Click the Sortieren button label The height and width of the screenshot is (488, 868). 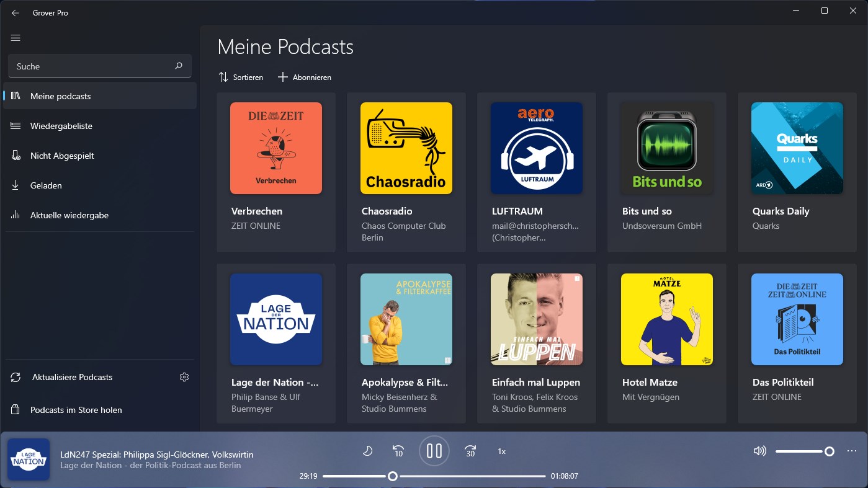(248, 78)
